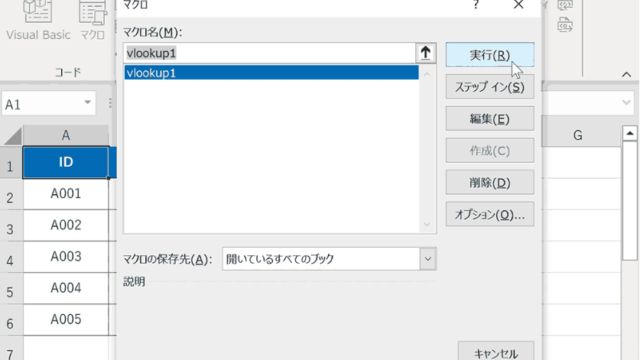This screenshot has height=360, width=640.
Task: Click the macro list scroll up arrow
Action: pyautogui.click(x=427, y=74)
